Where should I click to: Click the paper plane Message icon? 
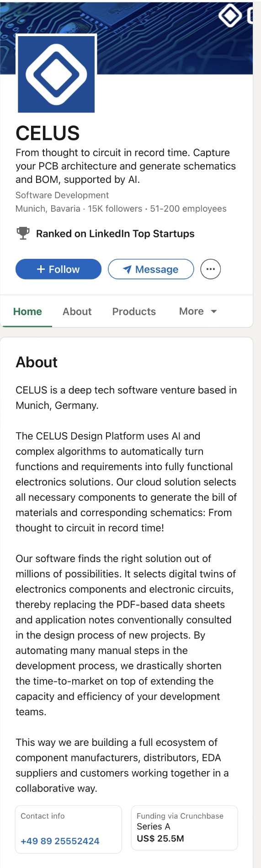tap(127, 269)
